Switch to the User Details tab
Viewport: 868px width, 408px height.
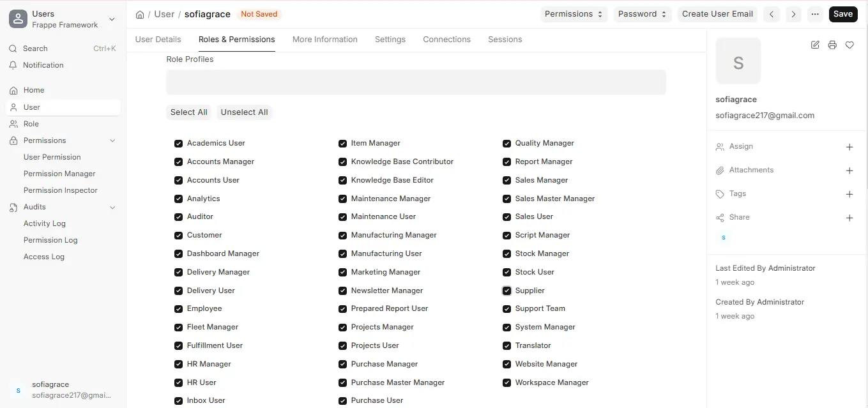point(158,39)
